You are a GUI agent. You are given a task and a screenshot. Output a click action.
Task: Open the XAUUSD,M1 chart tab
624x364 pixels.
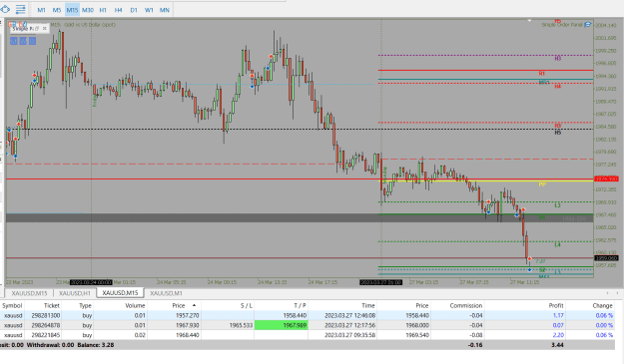tap(166, 293)
